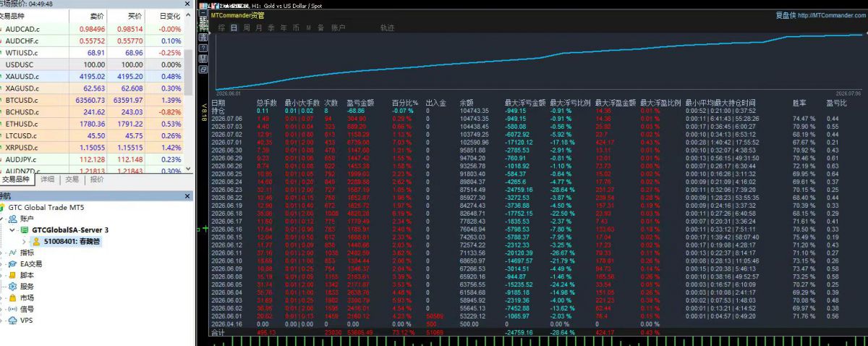The image size is (868, 346).
Task: Switch to the 详细 tab
Action: pyautogui.click(x=47, y=179)
